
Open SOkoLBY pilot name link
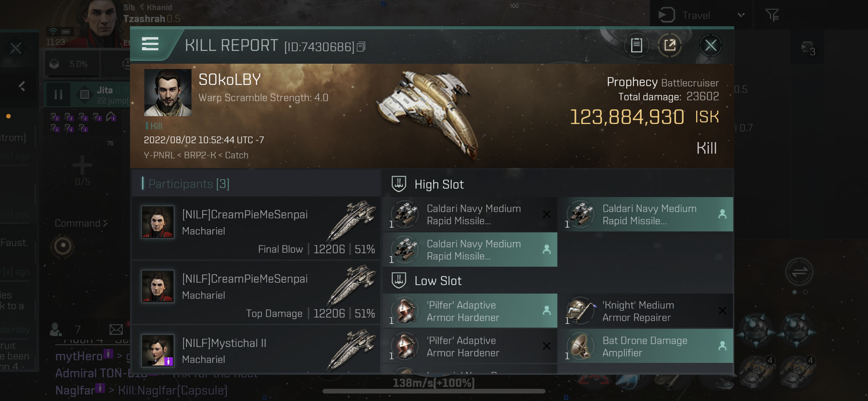coord(229,79)
